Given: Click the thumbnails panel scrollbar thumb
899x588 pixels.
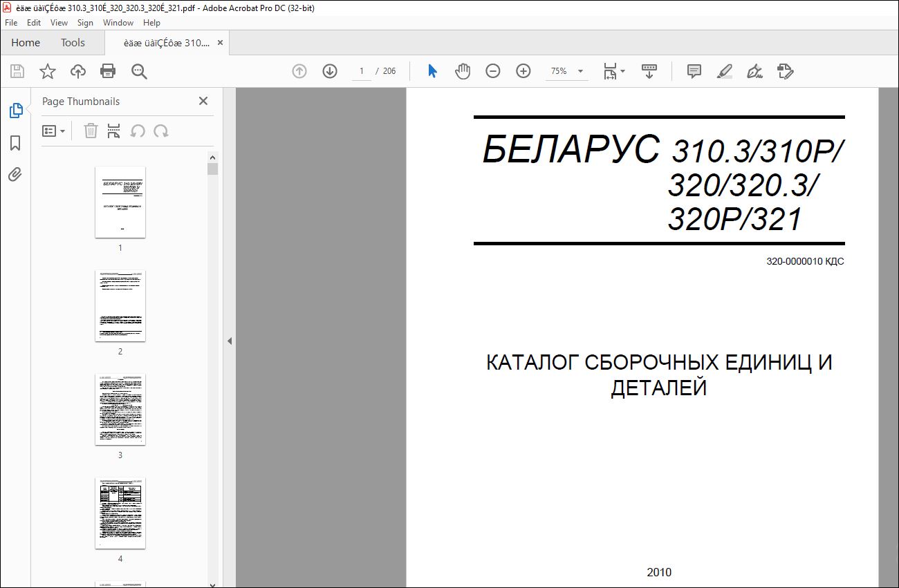Looking at the screenshot, I should 213,169.
